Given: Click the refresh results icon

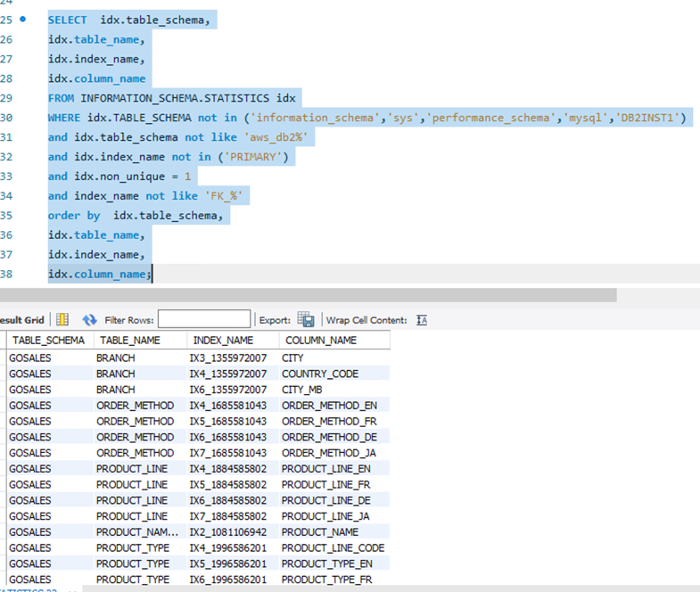Looking at the screenshot, I should (x=89, y=319).
